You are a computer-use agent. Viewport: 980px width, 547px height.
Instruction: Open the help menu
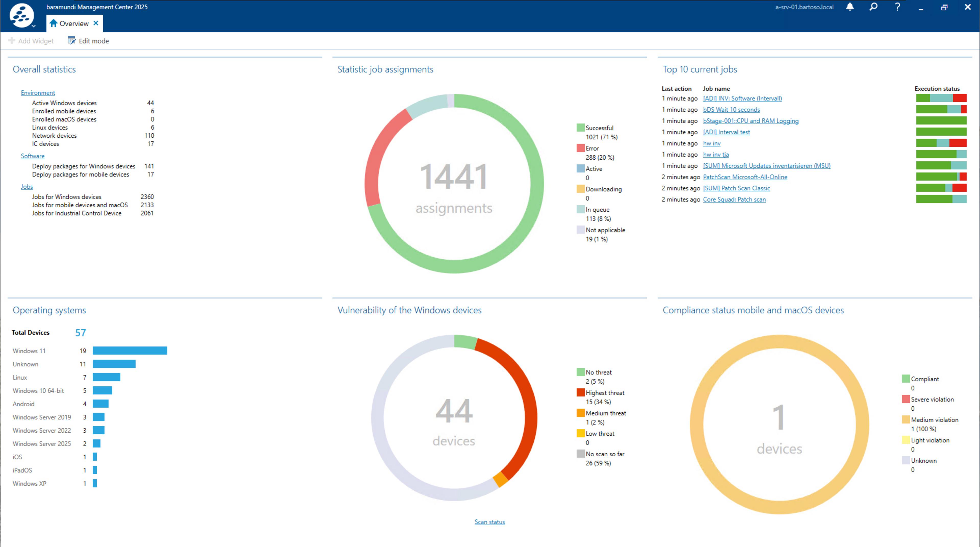point(897,7)
